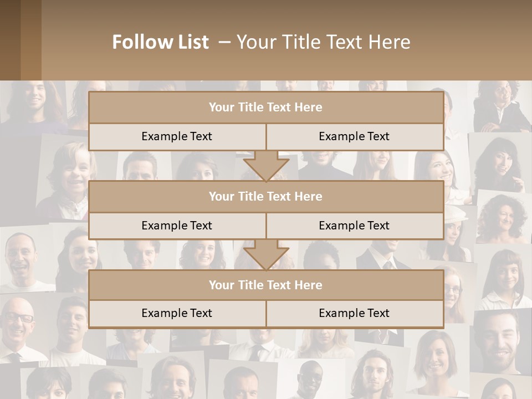Select the top-right photo of person in dark blazer

502,105
